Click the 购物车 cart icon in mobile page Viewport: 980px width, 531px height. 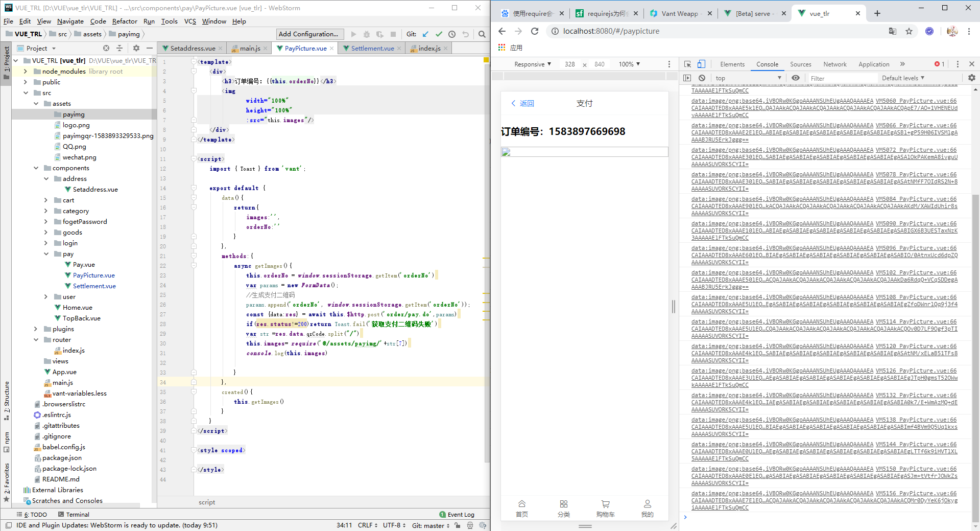coord(605,504)
